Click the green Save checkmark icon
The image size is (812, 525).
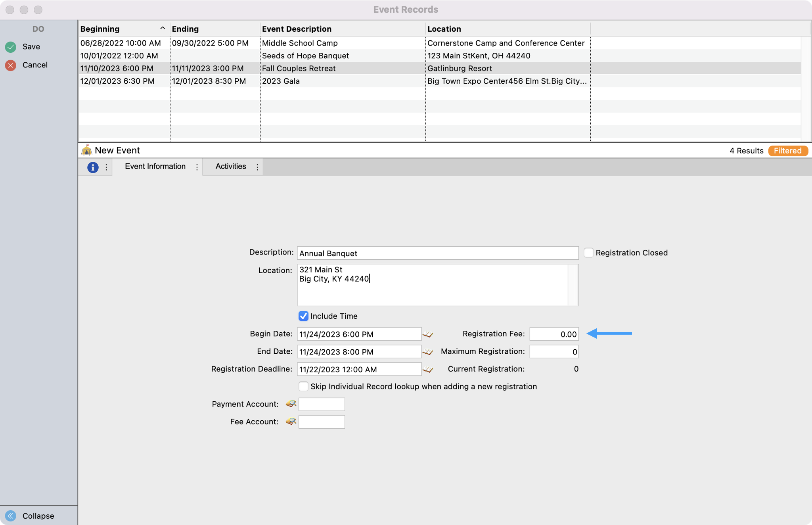(11, 47)
